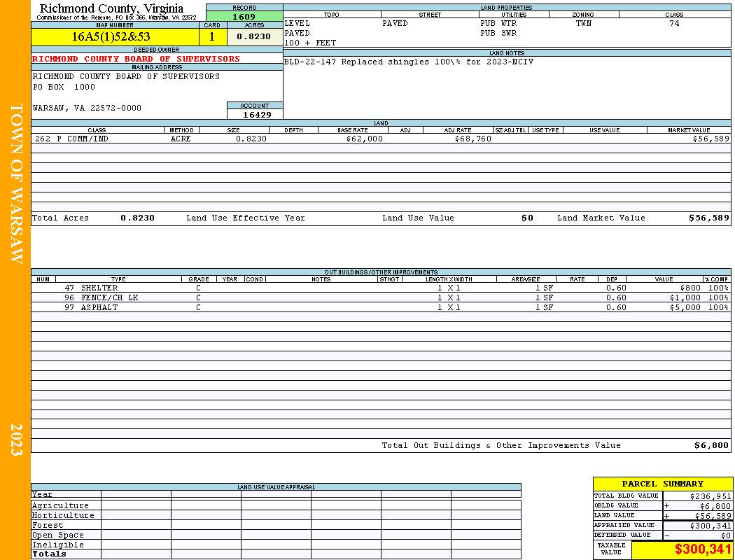Click Land Use Effective Year label

246,218
